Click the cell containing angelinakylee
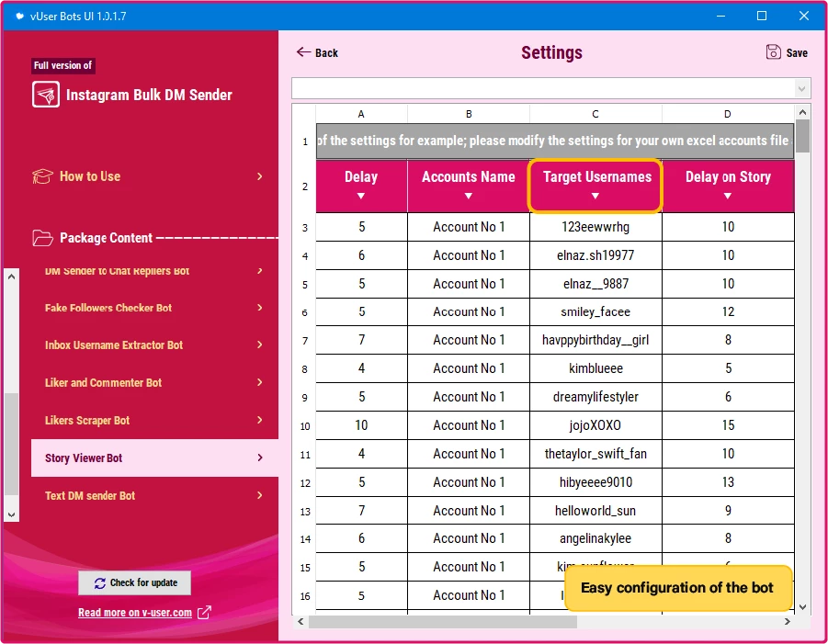The width and height of the screenshot is (828, 644). point(595,538)
